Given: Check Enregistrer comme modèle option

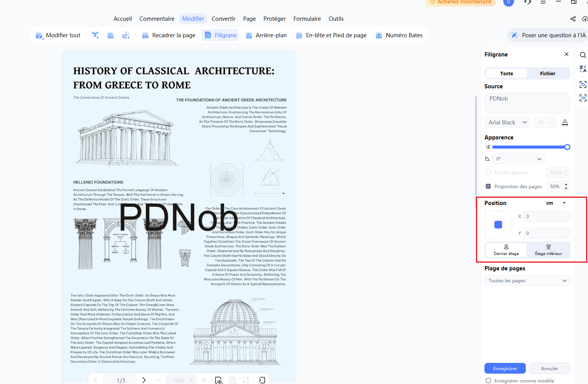Looking at the screenshot, I should (x=488, y=381).
